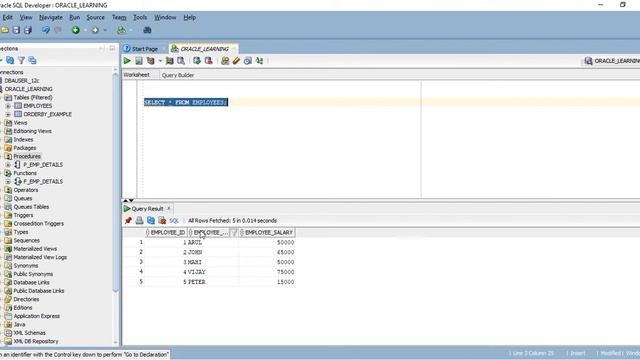Run statement with green play icon
Image resolution: width=640 pixels, height=360 pixels.
127,61
